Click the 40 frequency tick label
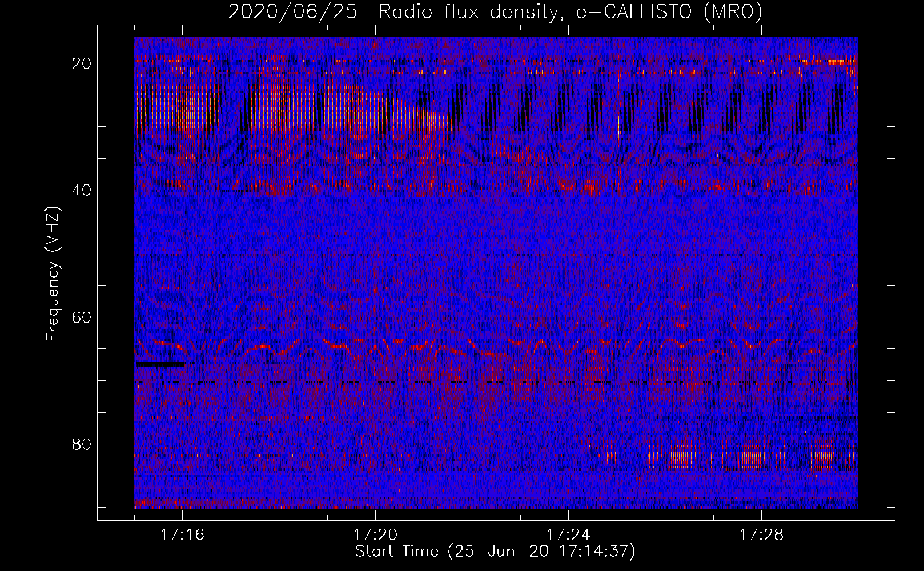This screenshot has height=571, width=924. point(82,190)
